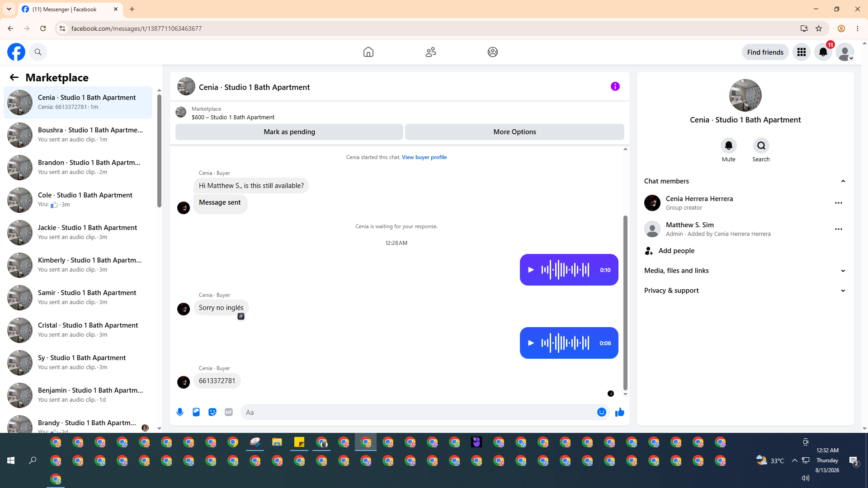Image resolution: width=868 pixels, height=488 pixels.
Task: Open More Options for the listing
Action: [x=514, y=132]
